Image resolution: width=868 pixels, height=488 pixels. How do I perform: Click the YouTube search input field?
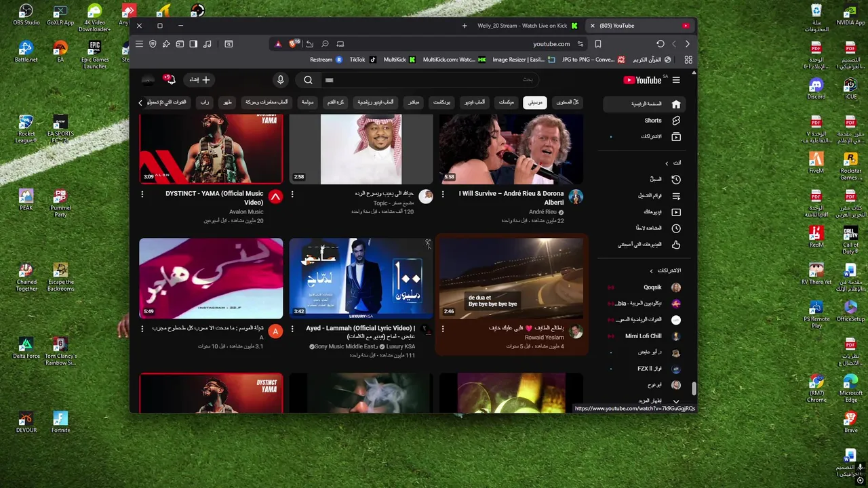[429, 80]
